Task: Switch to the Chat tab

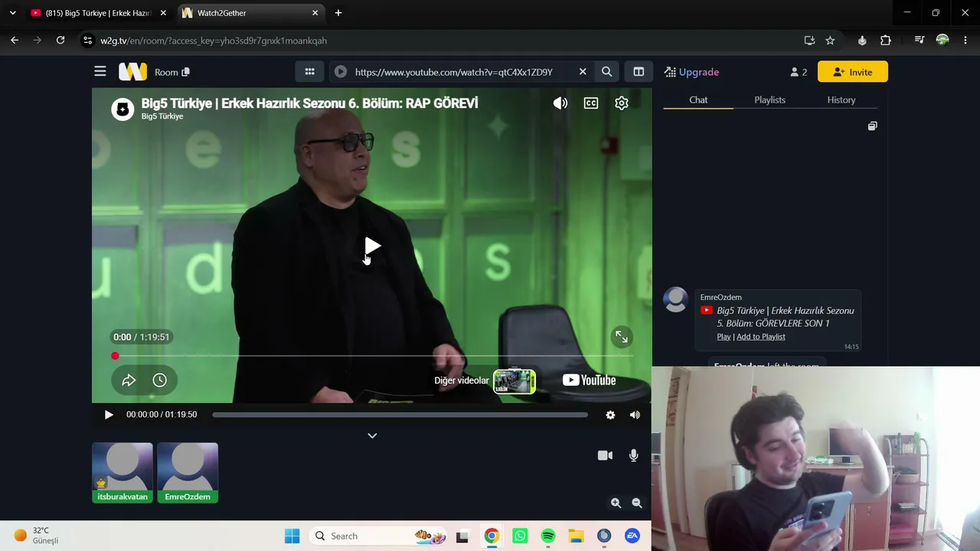Action: pyautogui.click(x=698, y=99)
